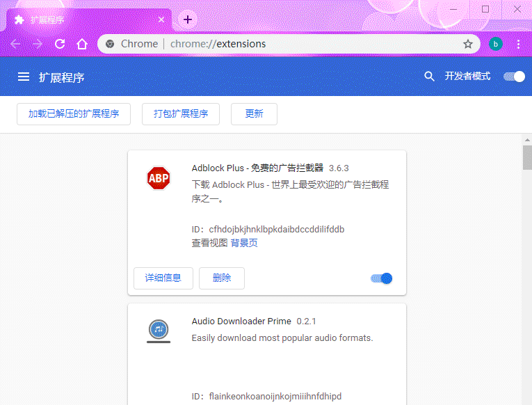The height and width of the screenshot is (405, 532).
Task: Reload the extensions page
Action: coord(60,44)
